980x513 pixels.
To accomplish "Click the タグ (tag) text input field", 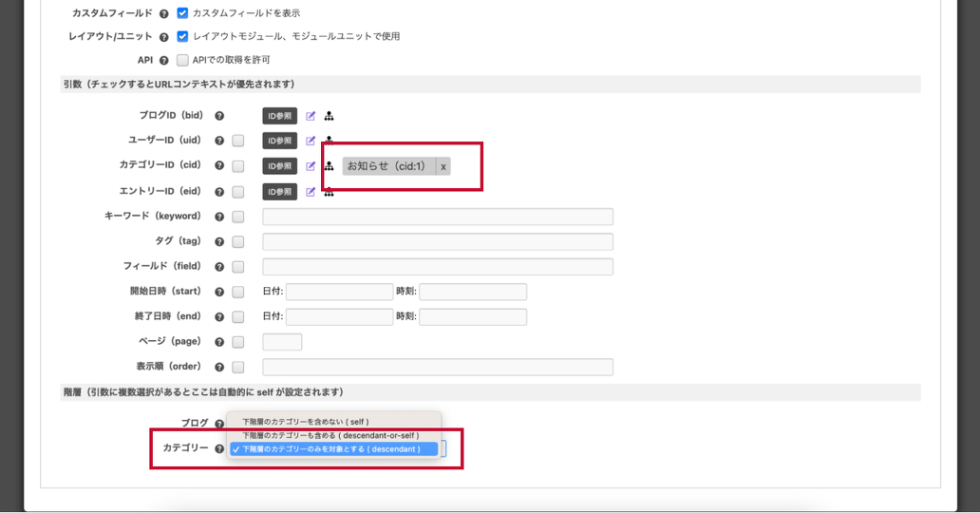I will [437, 241].
